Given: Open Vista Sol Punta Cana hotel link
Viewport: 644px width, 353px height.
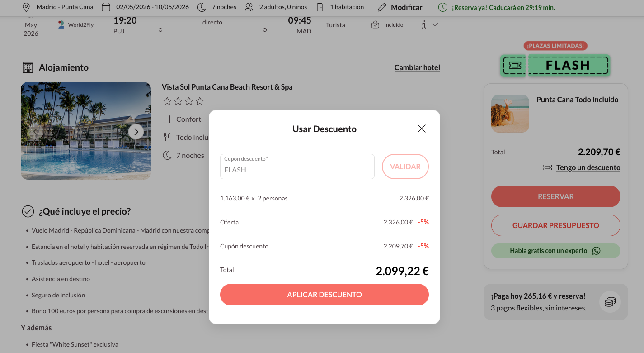Looking at the screenshot, I should (x=227, y=87).
